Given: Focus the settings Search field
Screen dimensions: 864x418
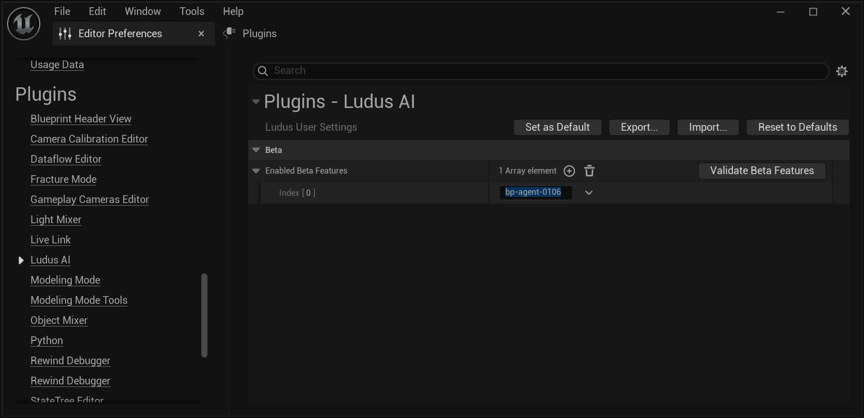Looking at the screenshot, I should [541, 70].
